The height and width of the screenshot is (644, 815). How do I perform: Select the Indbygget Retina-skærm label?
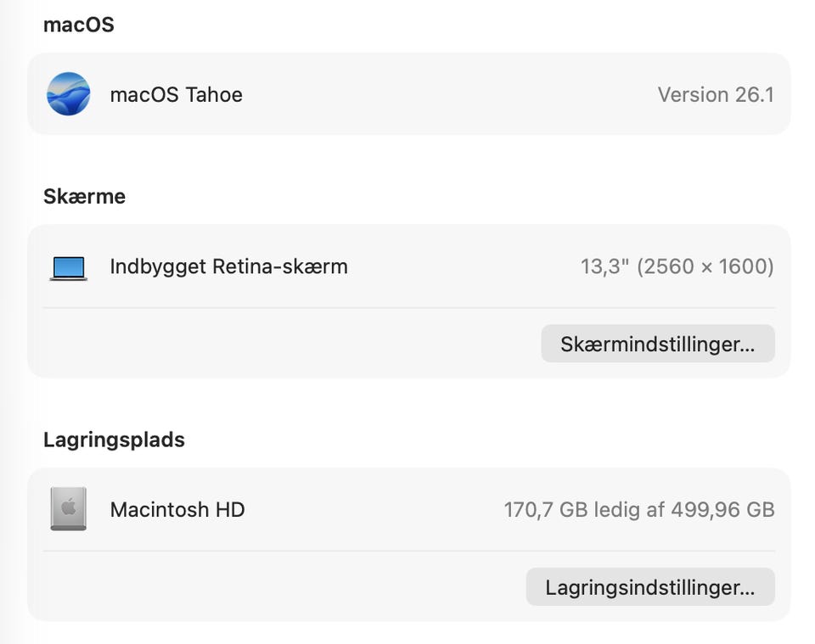(x=228, y=266)
